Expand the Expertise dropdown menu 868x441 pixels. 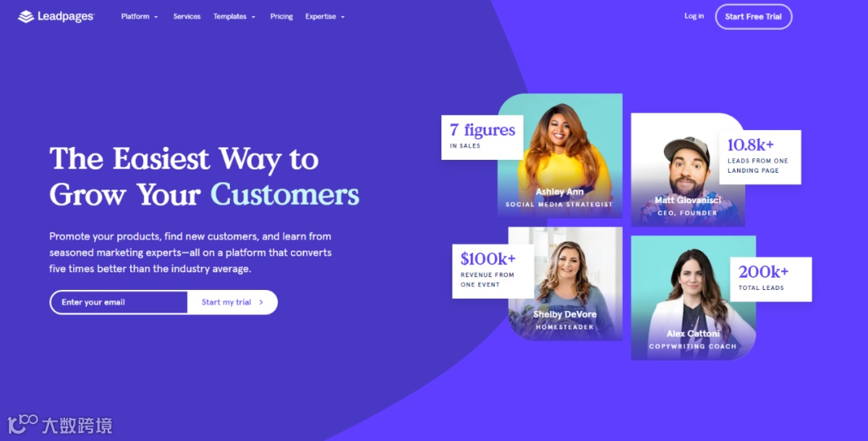tap(325, 17)
